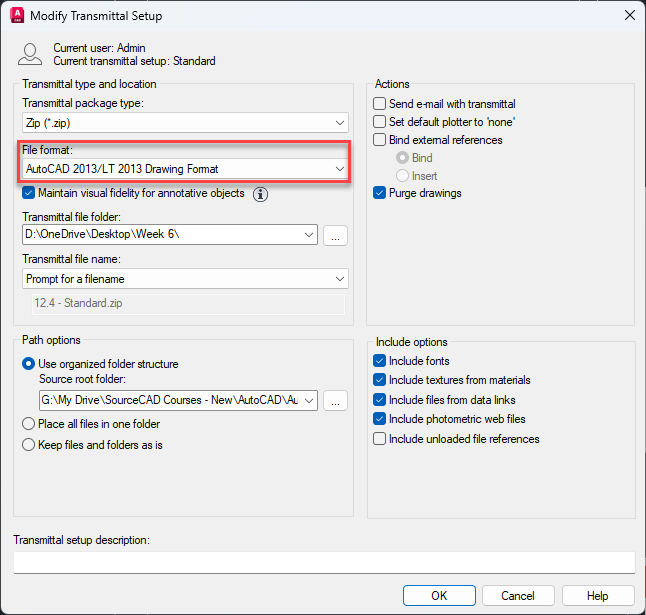Toggle Maintain visual fidelity for annotative objects

[x=133, y=193]
